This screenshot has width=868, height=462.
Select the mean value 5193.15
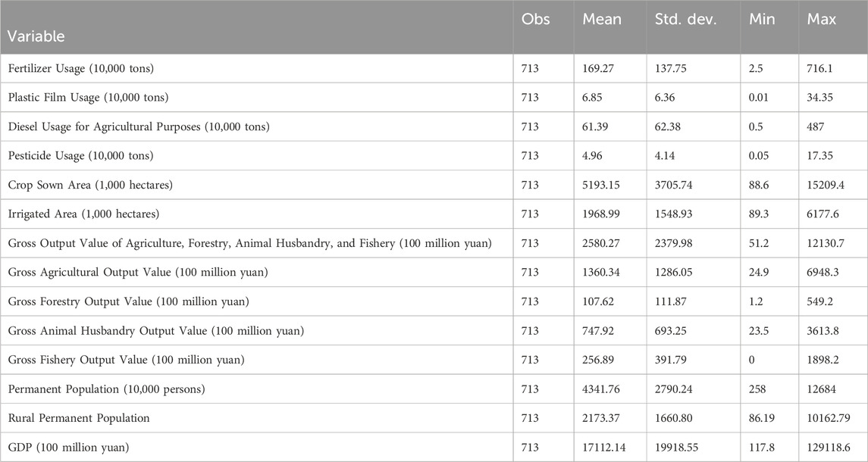click(600, 185)
